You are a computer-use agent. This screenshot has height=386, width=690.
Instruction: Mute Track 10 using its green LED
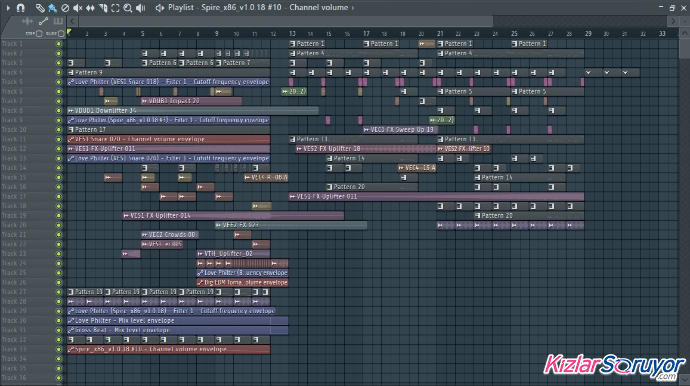pos(59,129)
